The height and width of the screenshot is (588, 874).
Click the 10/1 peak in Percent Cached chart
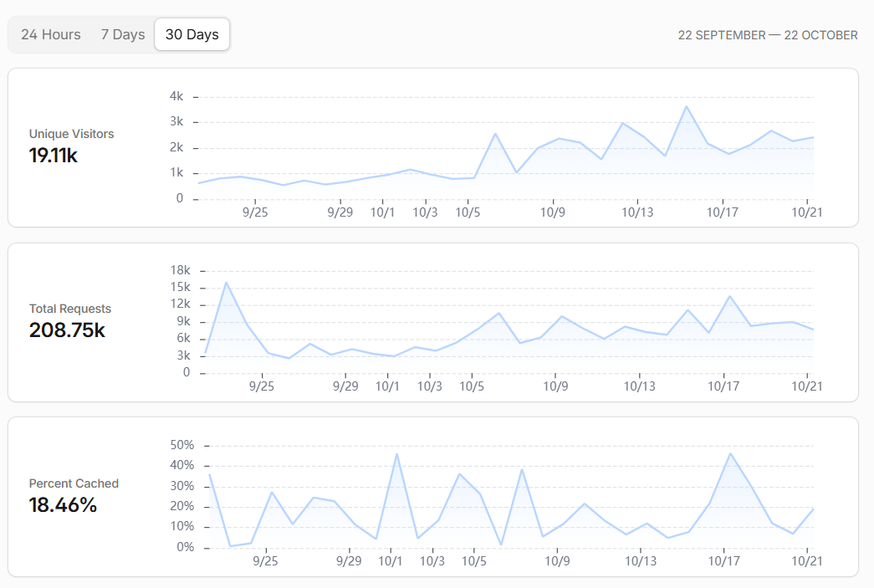397,454
